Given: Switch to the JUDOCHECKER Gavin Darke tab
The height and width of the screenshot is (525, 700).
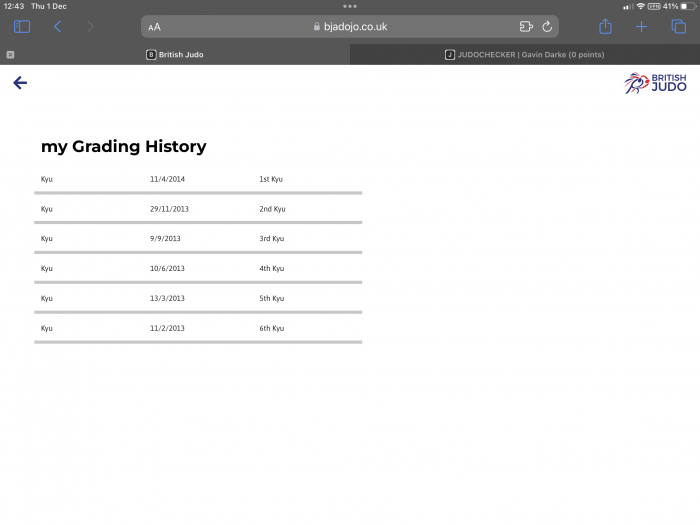Looking at the screenshot, I should (525, 54).
